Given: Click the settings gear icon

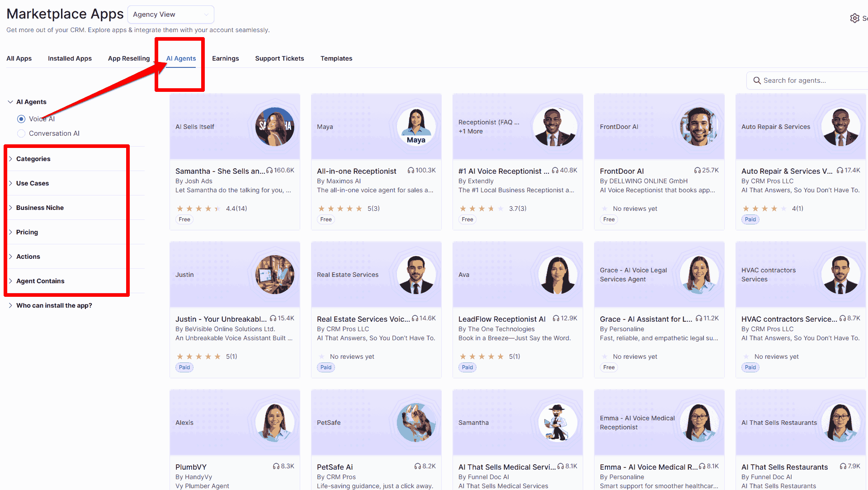Looking at the screenshot, I should [854, 18].
